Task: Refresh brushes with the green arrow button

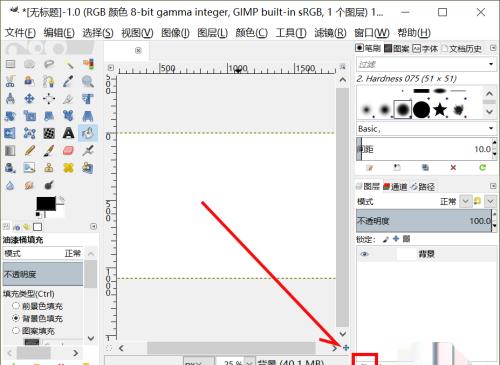Action: [482, 167]
